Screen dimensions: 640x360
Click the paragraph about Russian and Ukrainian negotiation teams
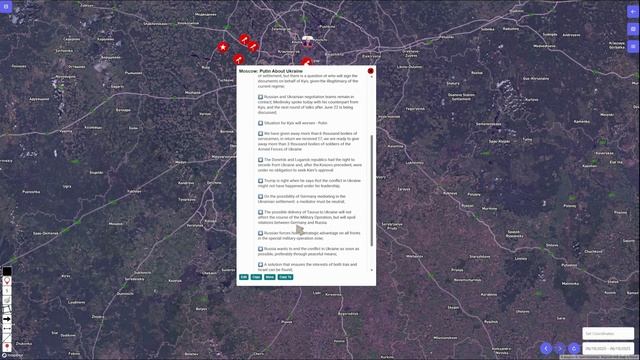pyautogui.click(x=308, y=104)
